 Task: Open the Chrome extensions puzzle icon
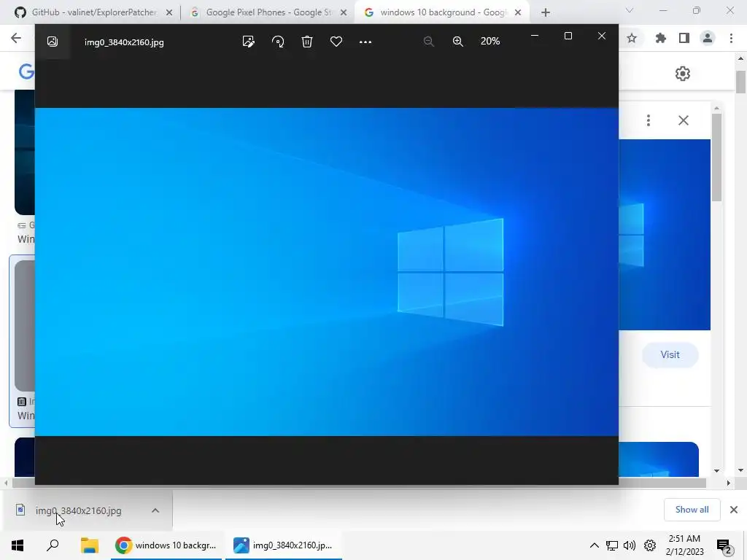click(661, 38)
